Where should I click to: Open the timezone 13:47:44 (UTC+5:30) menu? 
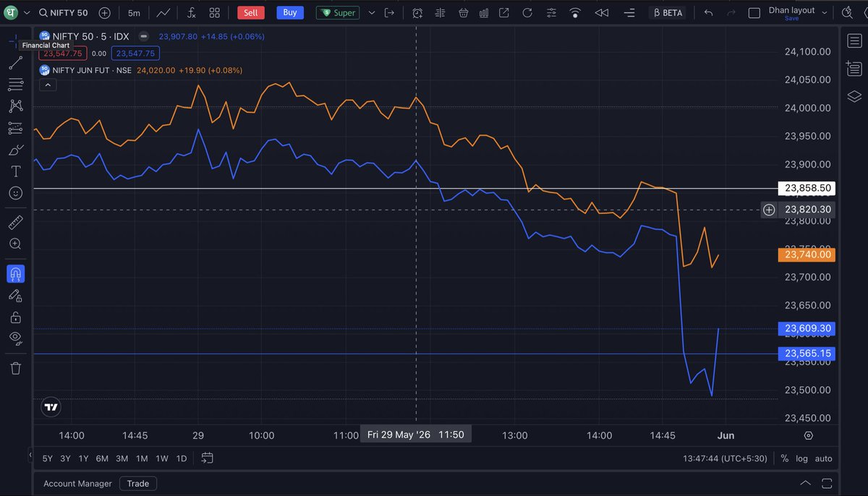tap(723, 458)
